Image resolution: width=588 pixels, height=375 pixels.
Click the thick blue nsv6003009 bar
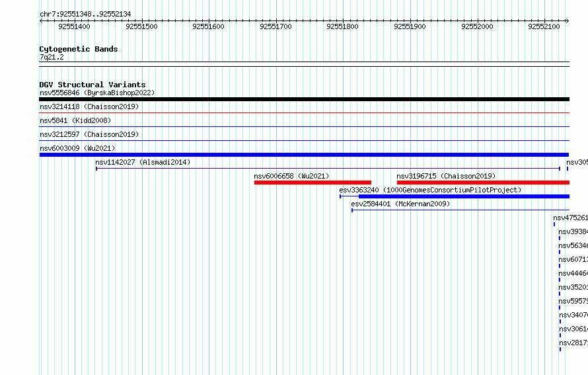coord(304,155)
